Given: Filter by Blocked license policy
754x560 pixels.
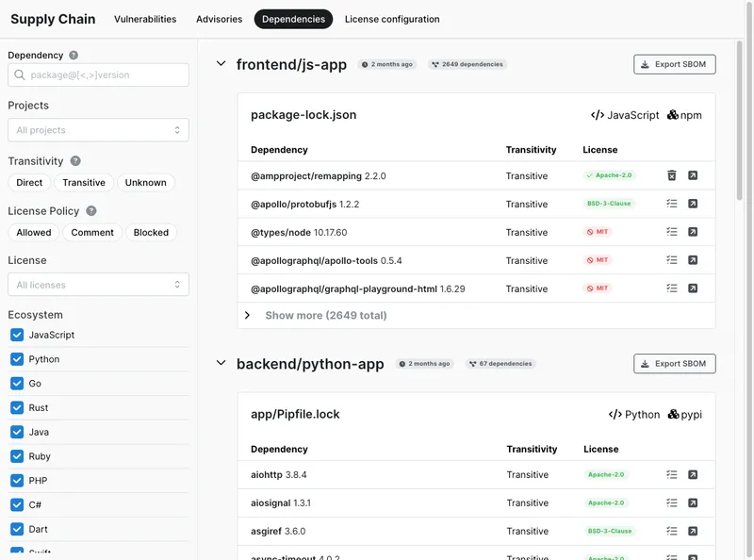Looking at the screenshot, I should [x=151, y=233].
